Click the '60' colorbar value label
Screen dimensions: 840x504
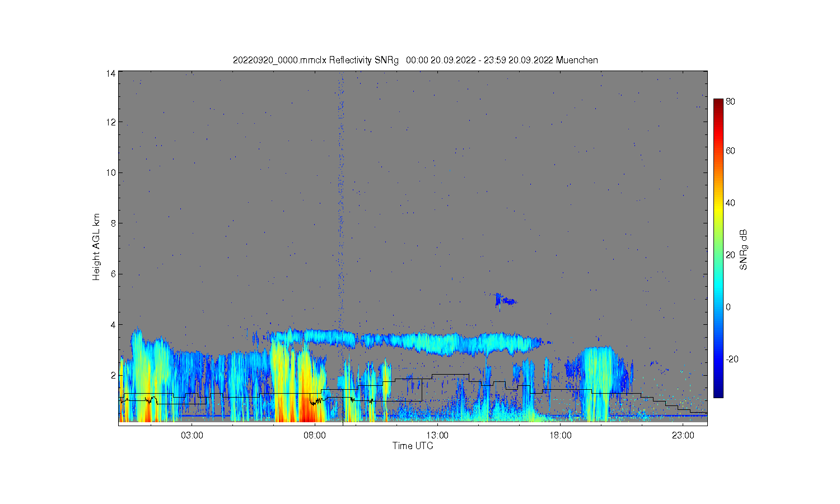pos(730,151)
